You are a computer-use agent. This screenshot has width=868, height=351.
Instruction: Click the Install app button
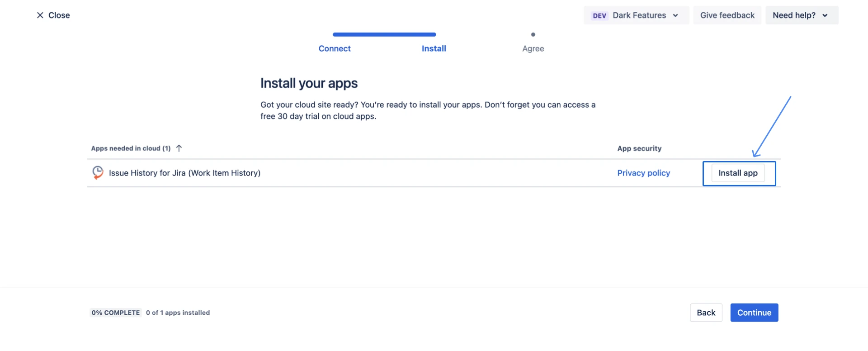tap(738, 173)
